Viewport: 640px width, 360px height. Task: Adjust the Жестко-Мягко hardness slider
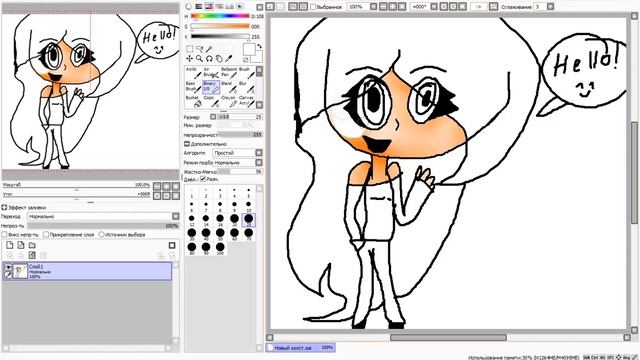[x=240, y=172]
